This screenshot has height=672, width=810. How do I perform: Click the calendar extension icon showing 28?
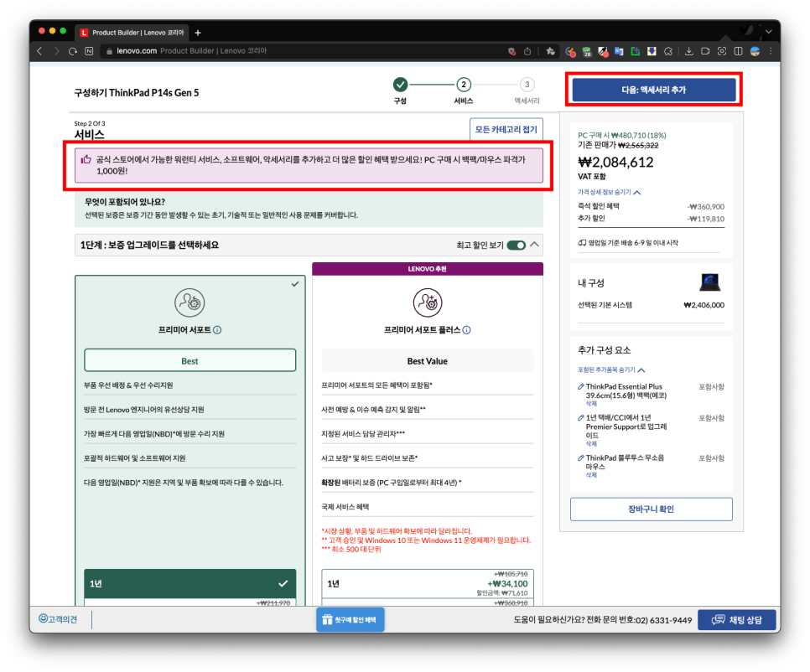587,52
